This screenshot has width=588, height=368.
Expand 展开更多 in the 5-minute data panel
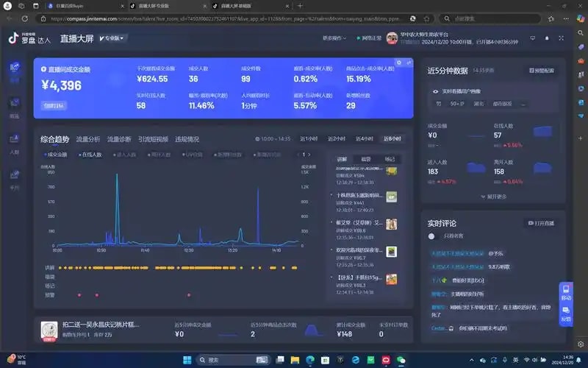coord(493,197)
